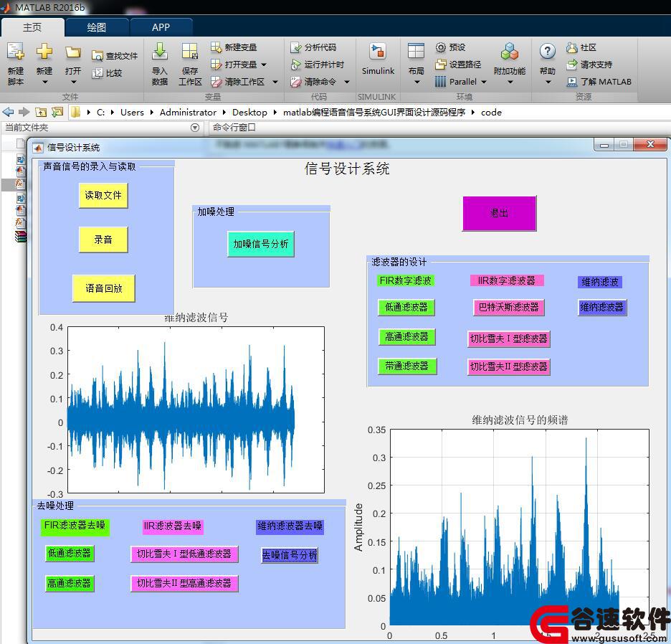Screen dimensions: 671x644
Task: Click the Help (帮助) question mark icon
Action: pyautogui.click(x=548, y=52)
